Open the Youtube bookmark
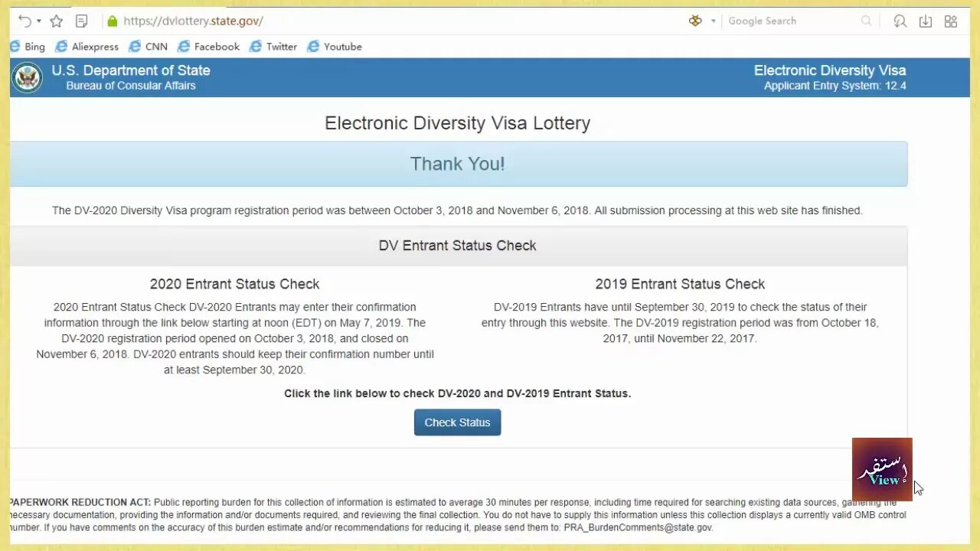Viewport: 980px width, 551px height. click(x=334, y=47)
